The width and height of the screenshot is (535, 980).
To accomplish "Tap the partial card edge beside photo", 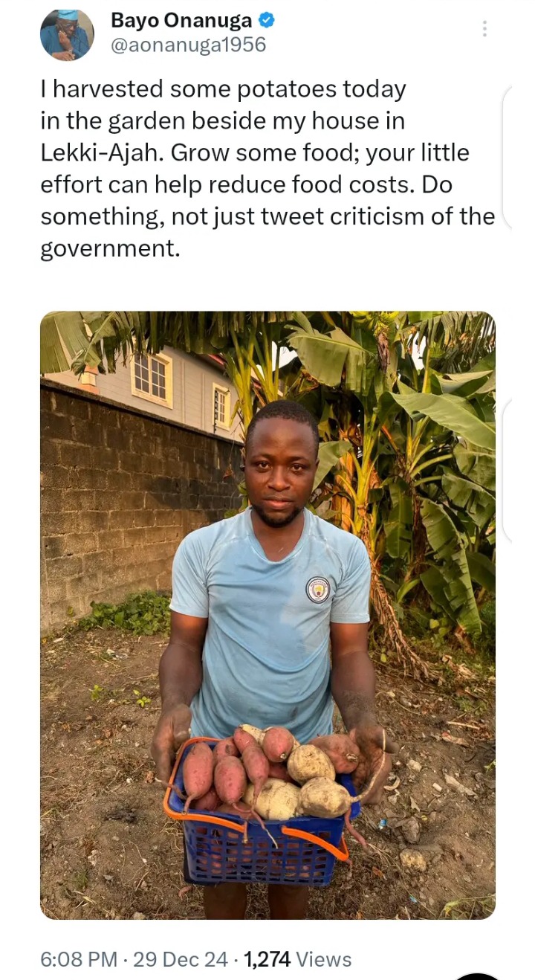I will pyautogui.click(x=508, y=471).
